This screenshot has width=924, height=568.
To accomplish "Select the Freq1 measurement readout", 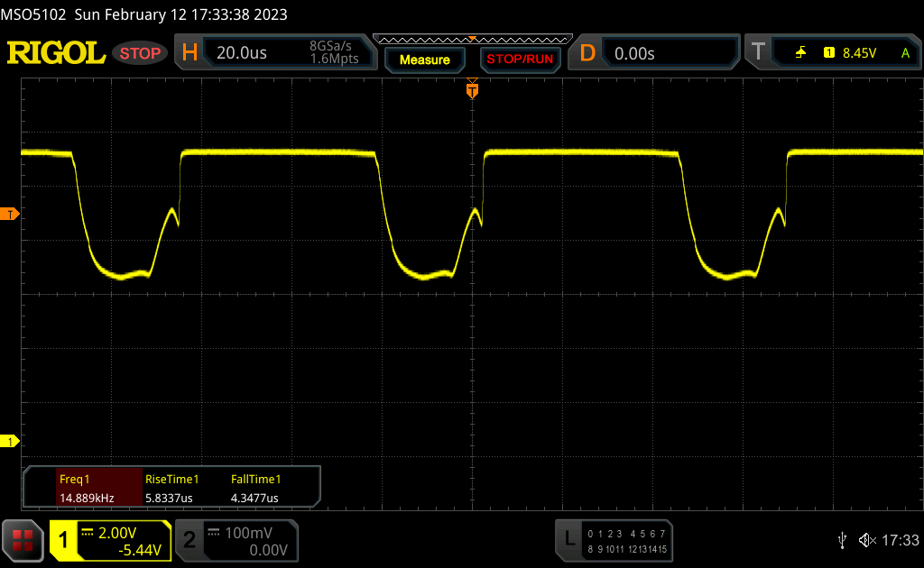I will click(87, 488).
